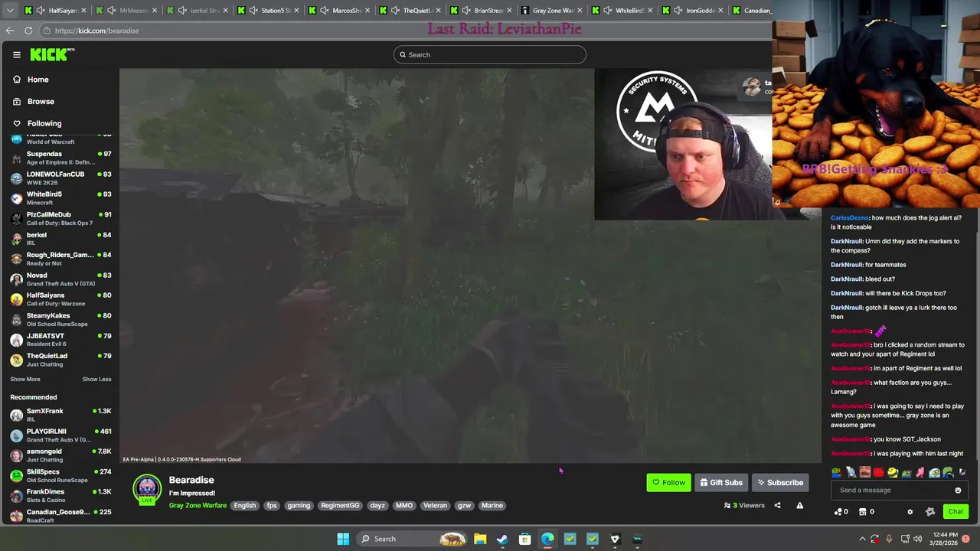This screenshot has height=551, width=980.
Task: Switch to the Gray Zone War browser tab
Action: (552, 11)
